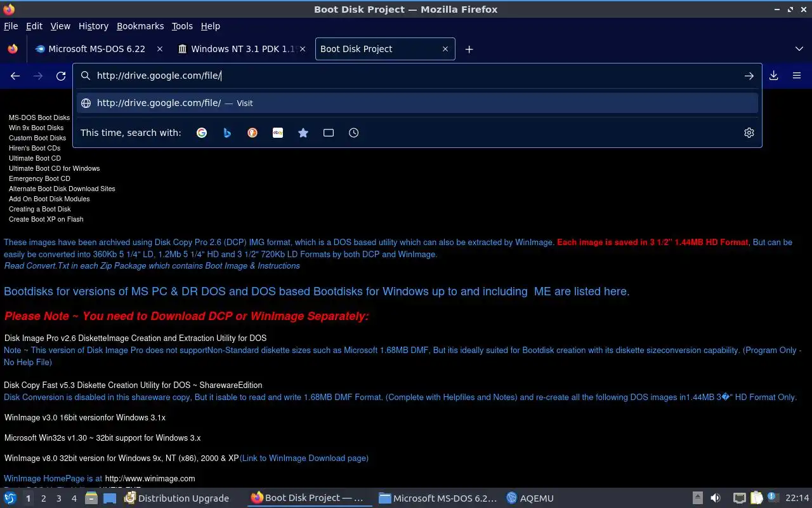This screenshot has width=812, height=508.
Task: Reload the current page
Action: (61, 76)
